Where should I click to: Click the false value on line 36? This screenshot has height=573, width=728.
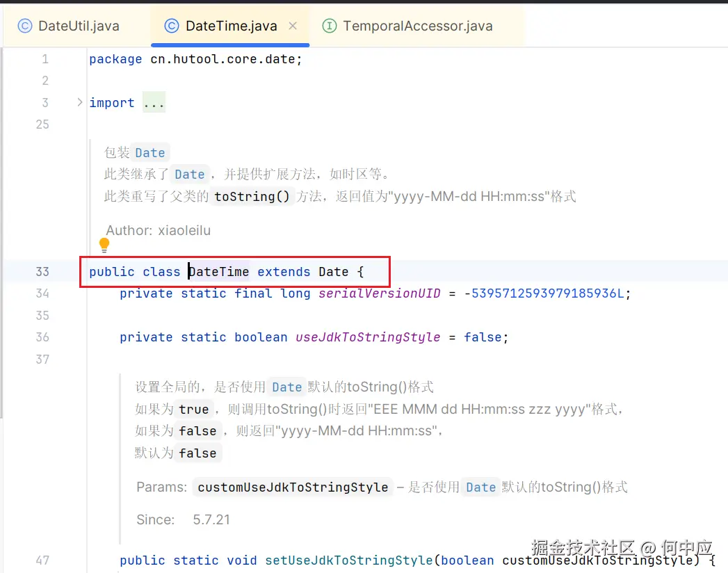pos(483,337)
